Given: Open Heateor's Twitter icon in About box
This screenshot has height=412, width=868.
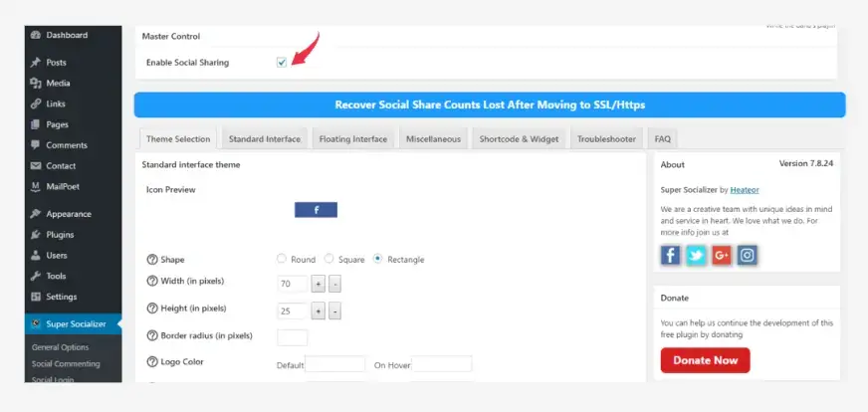Looking at the screenshot, I should tap(696, 256).
